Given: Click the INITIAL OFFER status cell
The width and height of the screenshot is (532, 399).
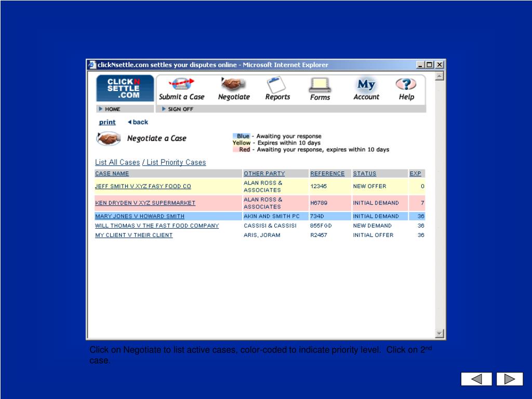Looking at the screenshot, I should [x=373, y=235].
